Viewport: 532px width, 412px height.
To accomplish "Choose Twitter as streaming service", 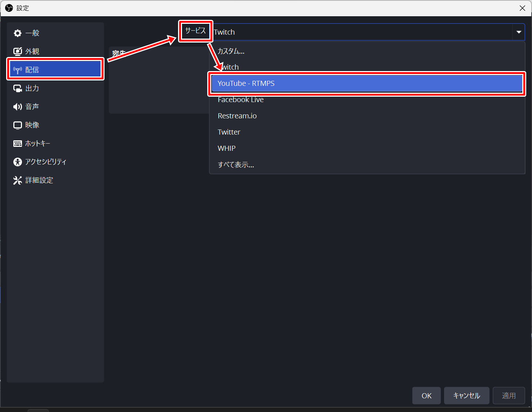I will pyautogui.click(x=229, y=132).
